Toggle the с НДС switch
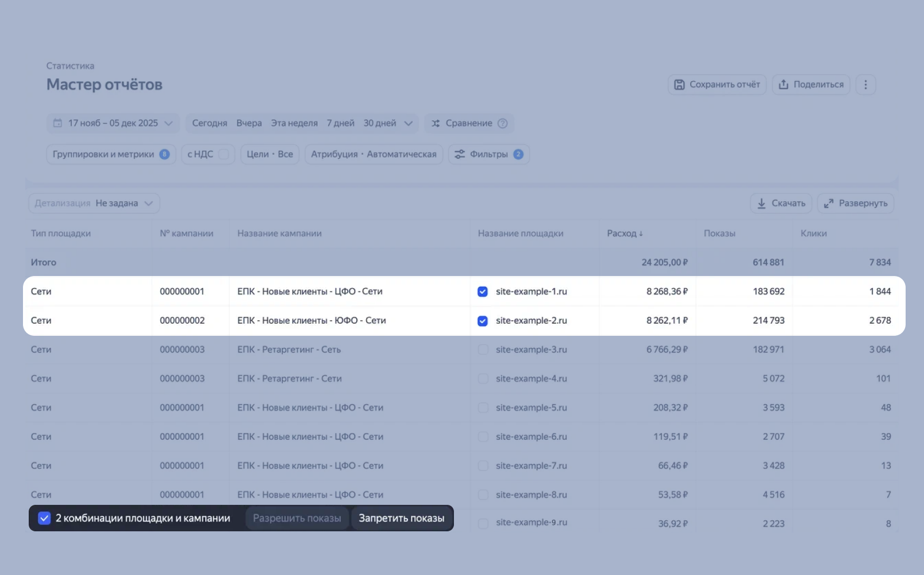The width and height of the screenshot is (924, 575). pos(224,154)
